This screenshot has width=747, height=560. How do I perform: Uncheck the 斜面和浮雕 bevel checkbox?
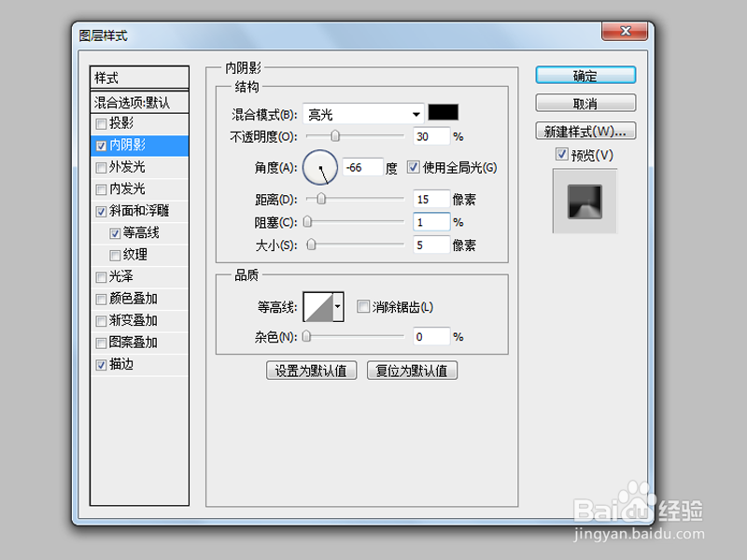click(x=101, y=212)
